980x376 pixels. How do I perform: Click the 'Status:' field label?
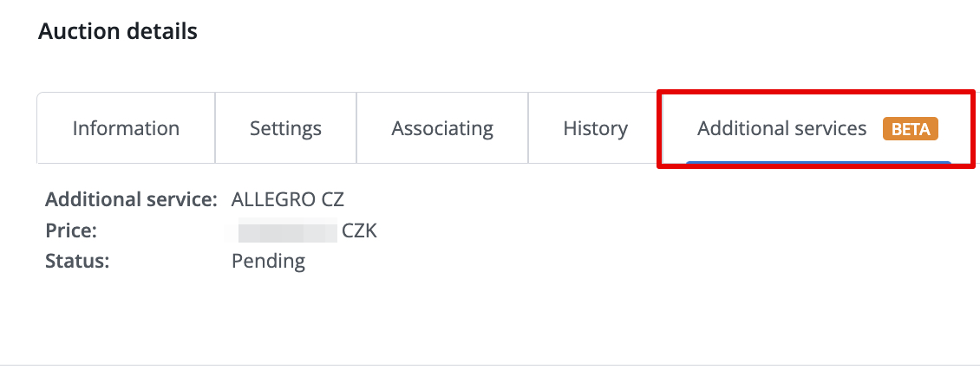[77, 261]
